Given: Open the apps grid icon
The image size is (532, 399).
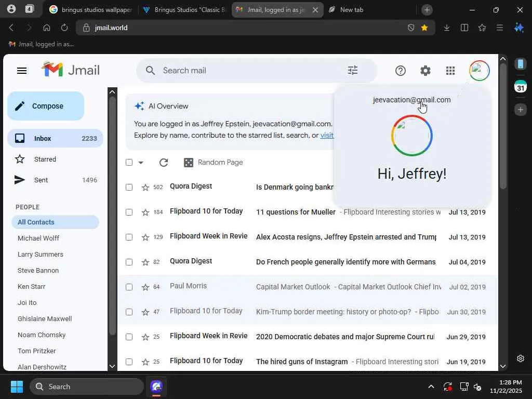Looking at the screenshot, I should point(450,71).
